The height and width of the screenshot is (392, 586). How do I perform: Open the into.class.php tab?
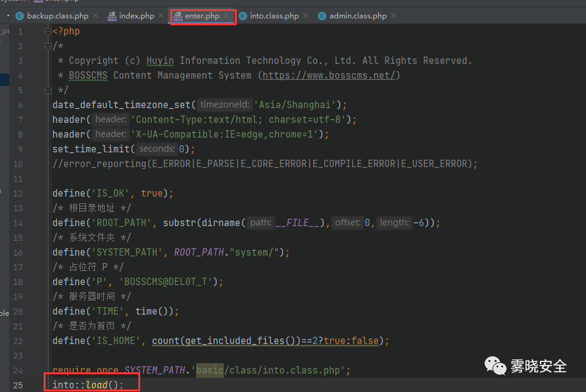click(x=274, y=16)
